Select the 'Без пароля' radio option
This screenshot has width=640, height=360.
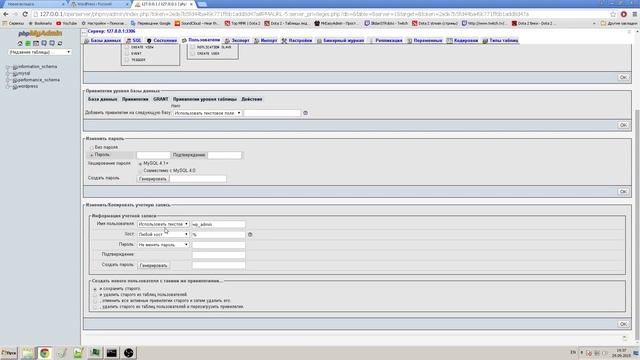91,147
